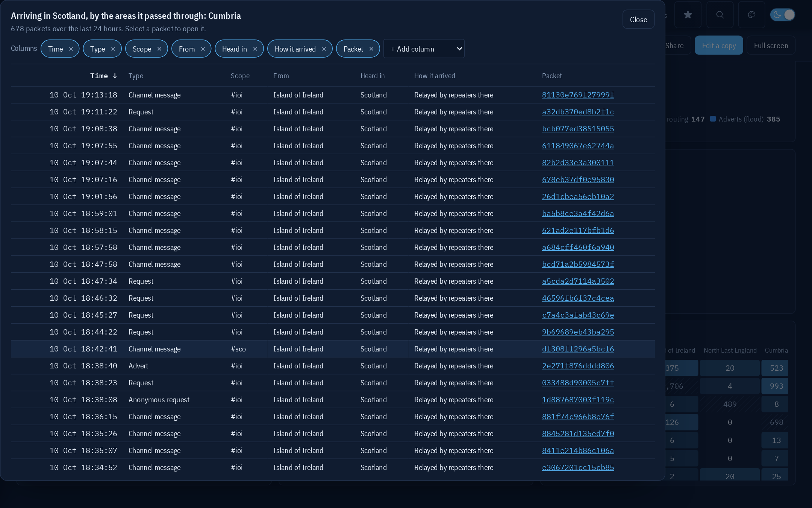The image size is (812, 508).
Task: Sort by the Time column header
Action: point(103,76)
